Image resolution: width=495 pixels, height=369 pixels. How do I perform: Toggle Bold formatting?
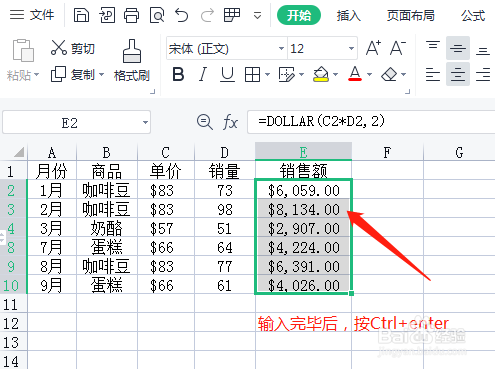tap(178, 74)
